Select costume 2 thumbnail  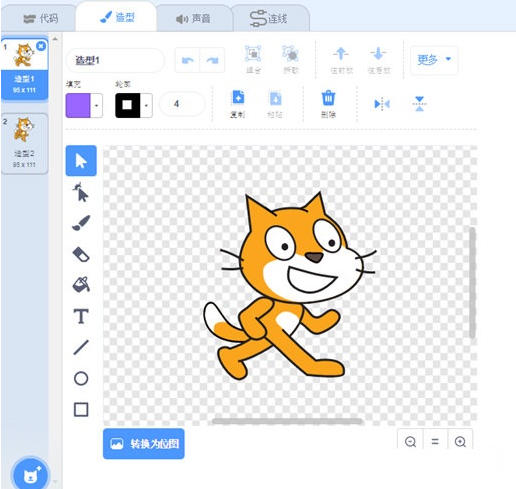tap(25, 143)
